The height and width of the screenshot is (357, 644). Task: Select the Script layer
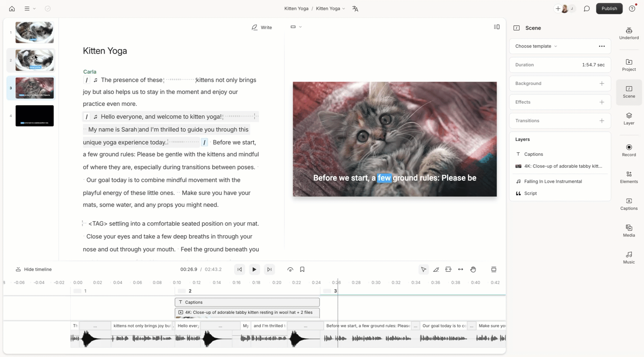[x=560, y=193]
